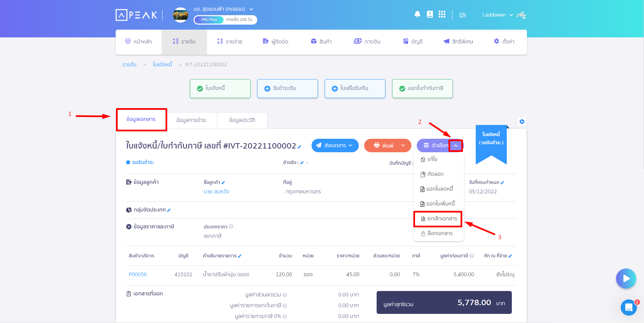Open customer นาย สมหวัง link

(x=216, y=192)
